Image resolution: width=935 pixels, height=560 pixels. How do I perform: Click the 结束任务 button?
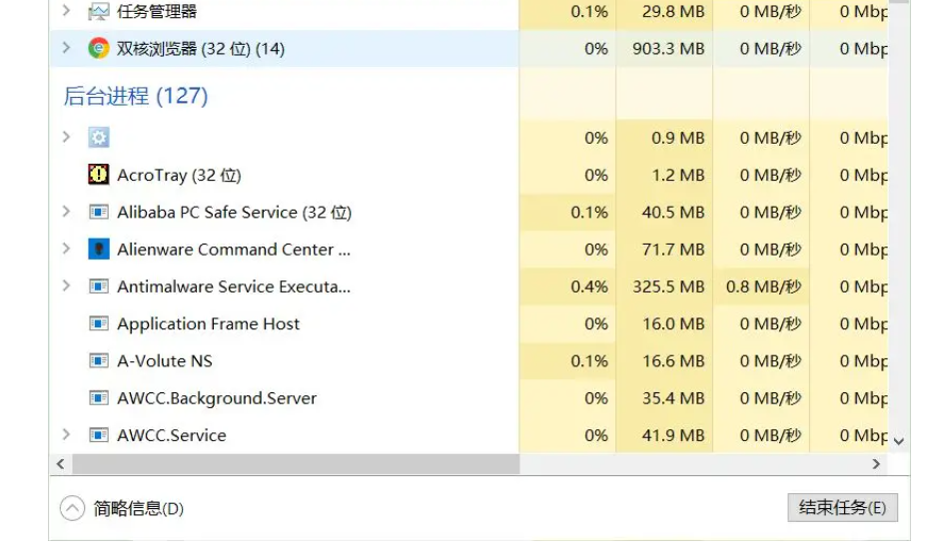click(842, 507)
